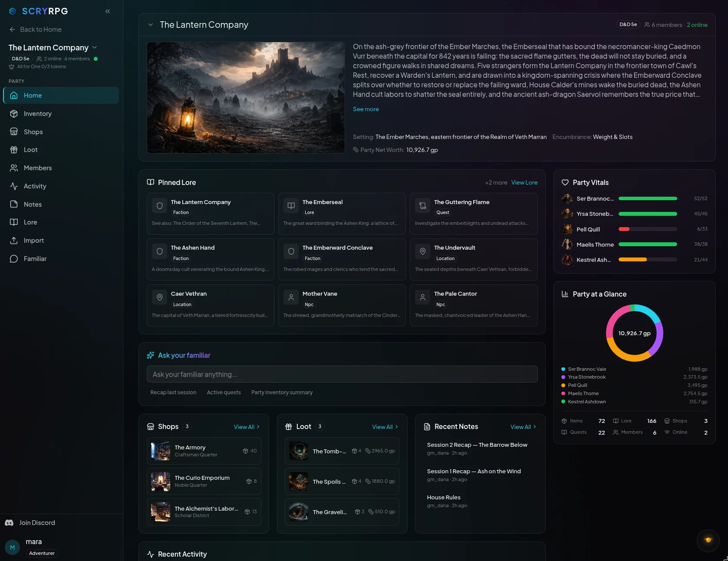Click the Loot gift icon in sidebar
Image resolution: width=728 pixels, height=561 pixels.
pyautogui.click(x=14, y=150)
